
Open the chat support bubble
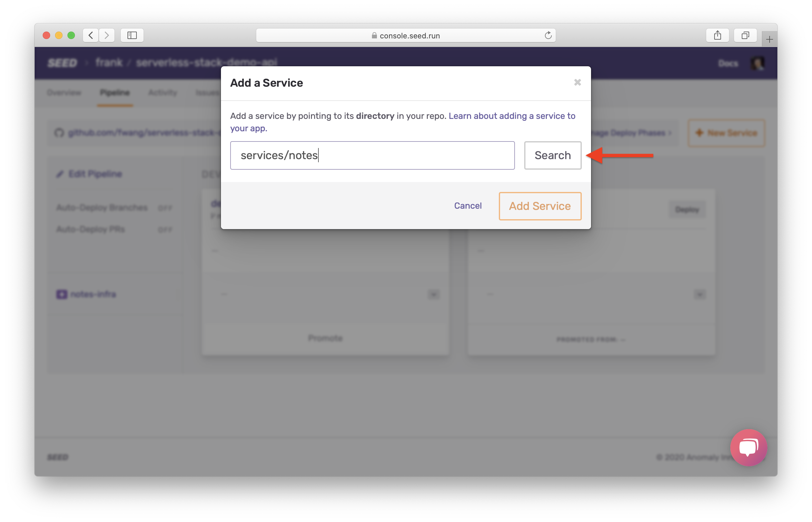pyautogui.click(x=748, y=447)
